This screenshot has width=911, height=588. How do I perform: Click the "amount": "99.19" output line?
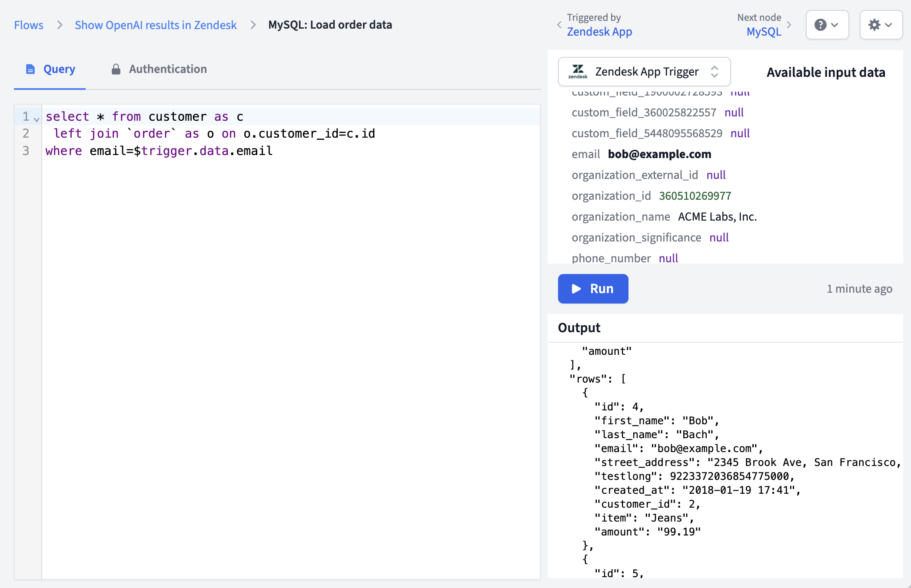point(648,532)
